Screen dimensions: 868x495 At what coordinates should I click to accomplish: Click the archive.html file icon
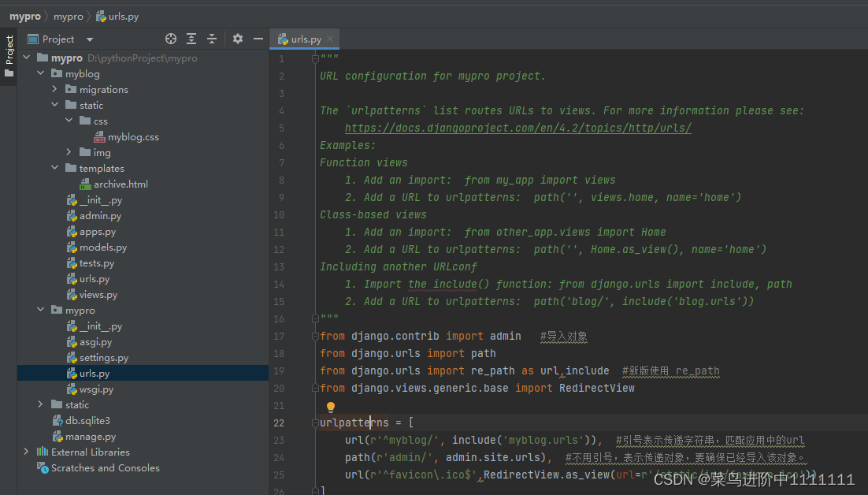[85, 184]
